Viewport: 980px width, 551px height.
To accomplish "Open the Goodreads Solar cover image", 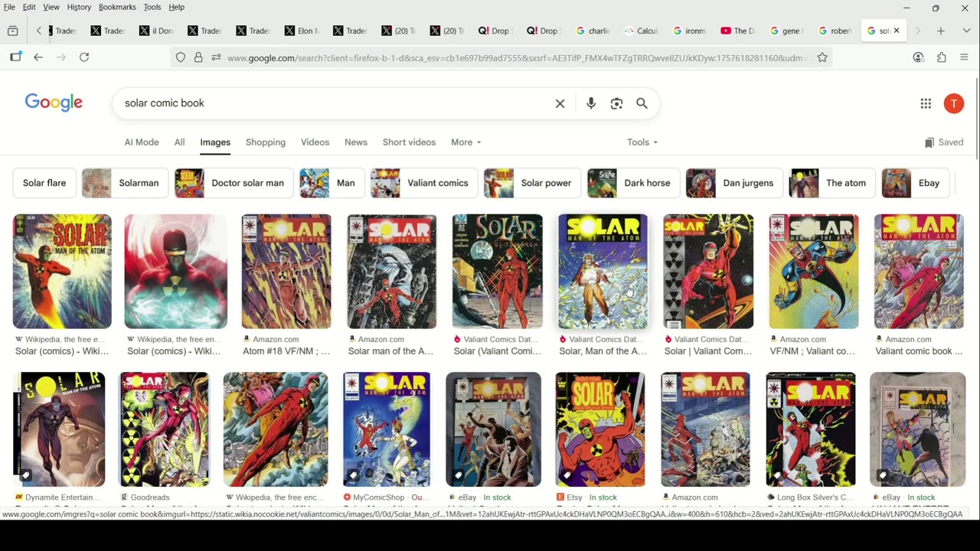I will click(x=164, y=429).
